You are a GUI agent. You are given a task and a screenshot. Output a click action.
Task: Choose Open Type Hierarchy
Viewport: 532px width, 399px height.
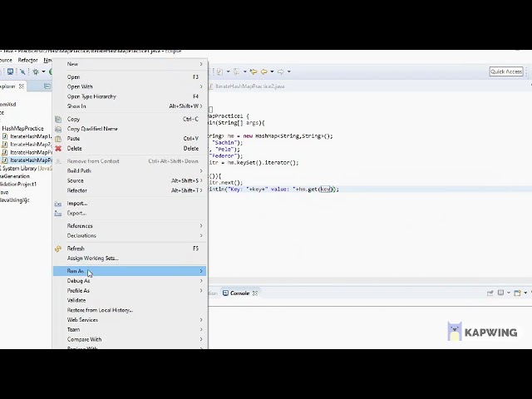(x=130, y=96)
